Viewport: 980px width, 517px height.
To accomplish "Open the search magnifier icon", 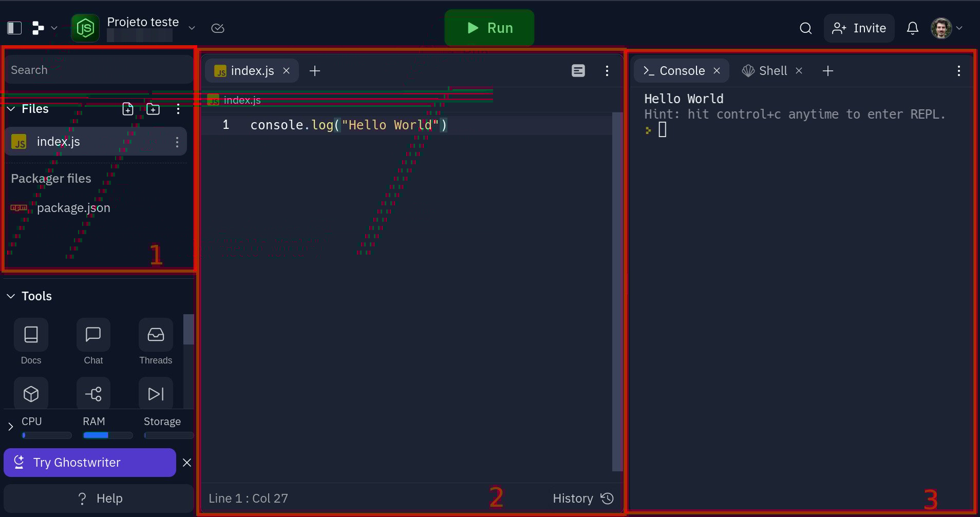I will (x=806, y=28).
